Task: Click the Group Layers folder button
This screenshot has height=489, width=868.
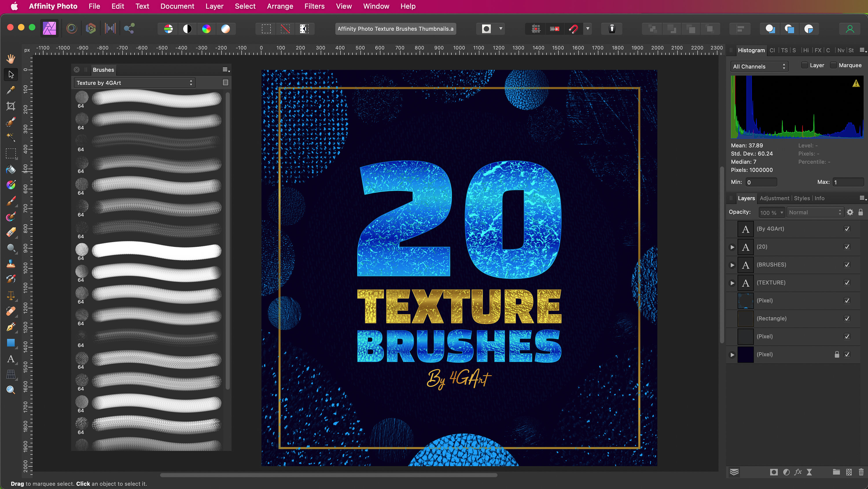Action: pyautogui.click(x=836, y=472)
